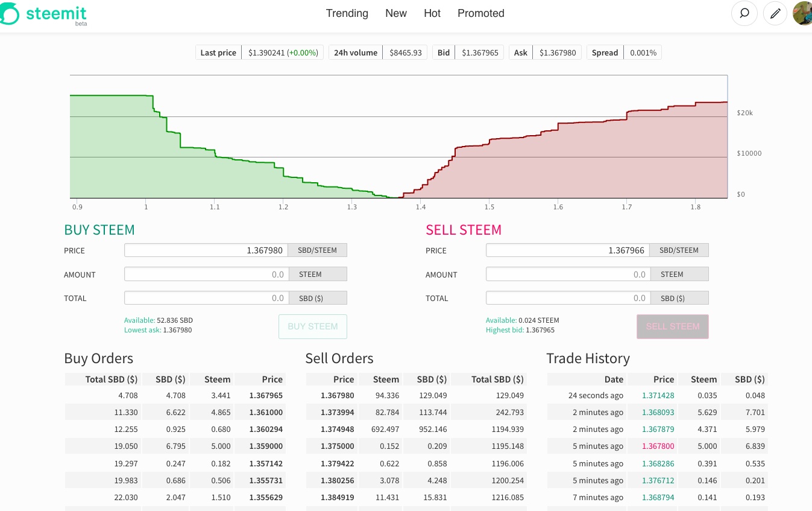Image resolution: width=812 pixels, height=511 pixels.
Task: Click Available 52.836 SBD balance link
Action: tap(159, 320)
